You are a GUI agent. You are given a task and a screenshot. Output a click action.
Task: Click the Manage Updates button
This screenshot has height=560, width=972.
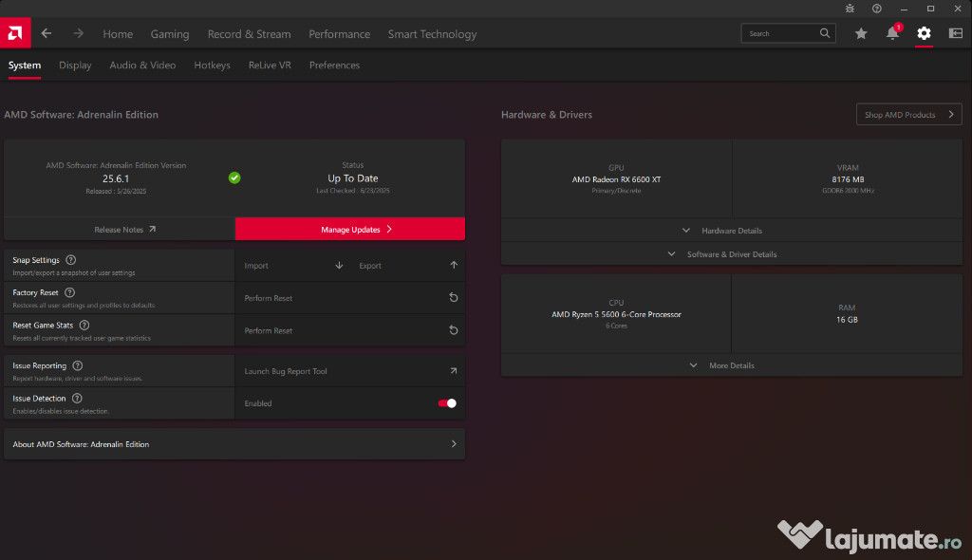coord(350,229)
